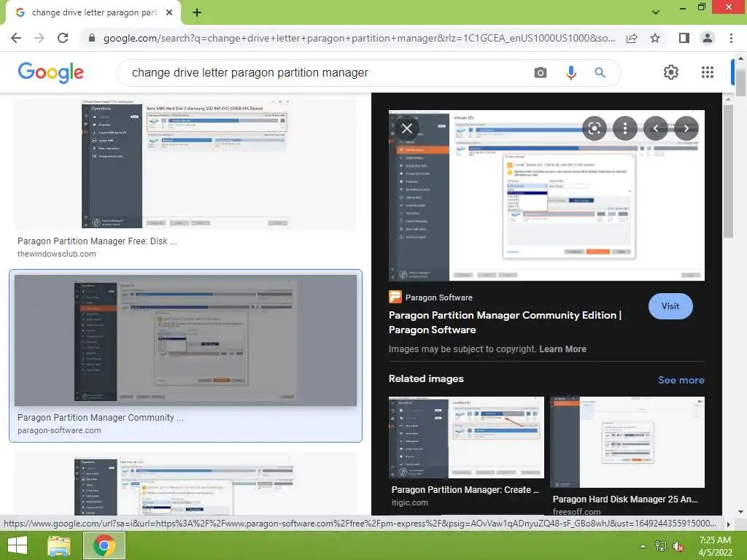The width and height of the screenshot is (747, 560).
Task: Search inside image with Lens icon
Action: click(594, 128)
